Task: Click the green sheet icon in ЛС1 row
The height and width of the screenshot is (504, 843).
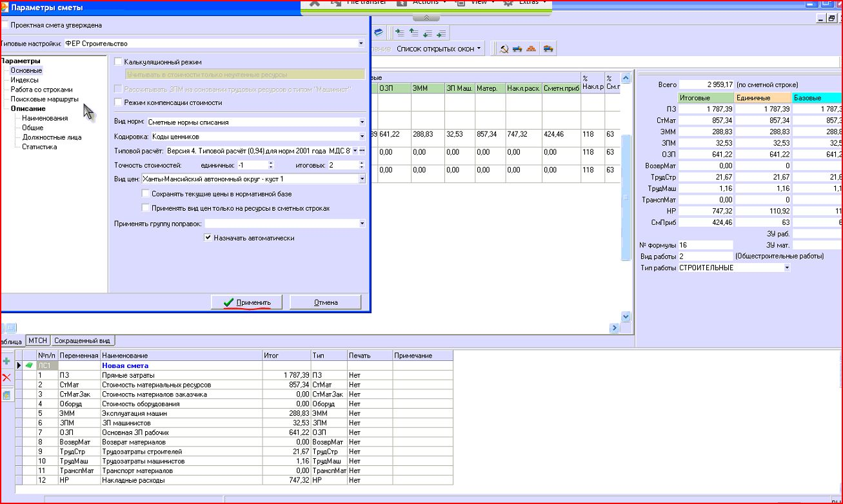Action: click(x=29, y=365)
